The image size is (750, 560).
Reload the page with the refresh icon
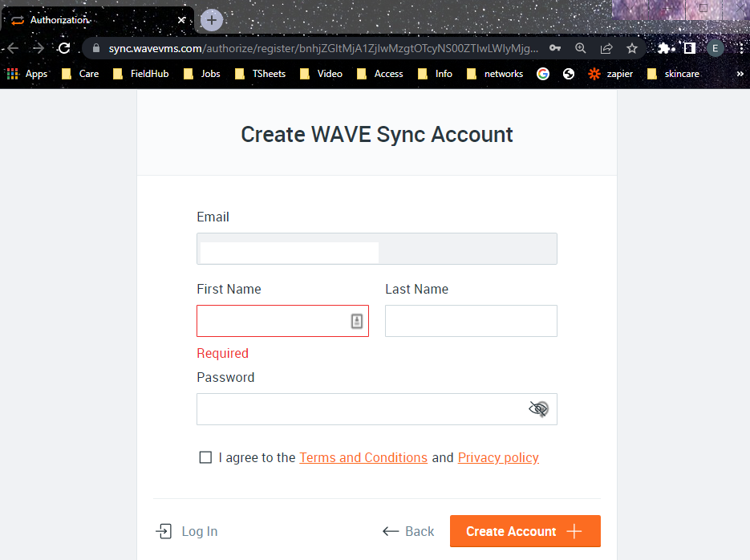(64, 48)
